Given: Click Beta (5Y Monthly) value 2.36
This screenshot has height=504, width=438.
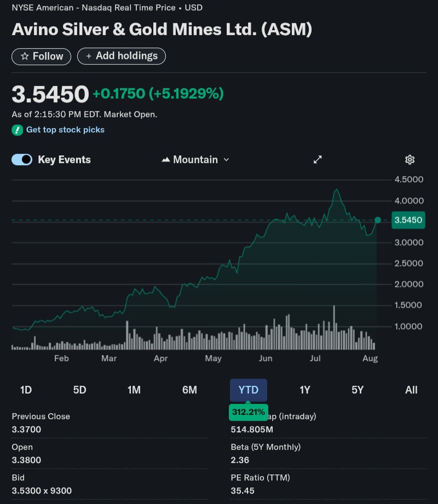Looking at the screenshot, I should click(240, 460).
